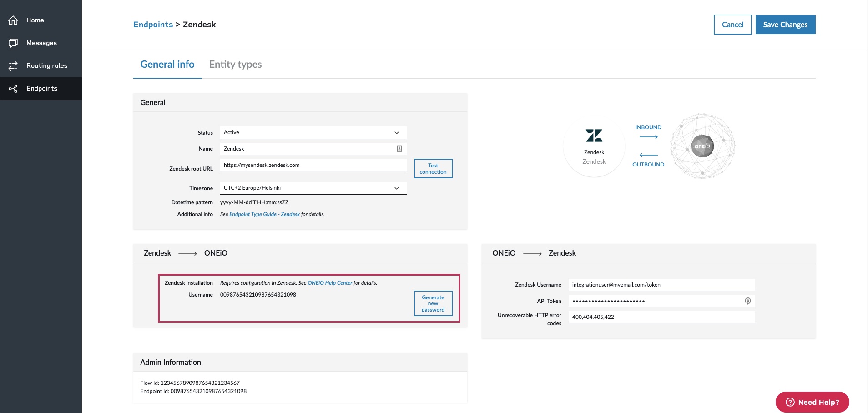Expand Status dropdown chevron arrow

[397, 133]
